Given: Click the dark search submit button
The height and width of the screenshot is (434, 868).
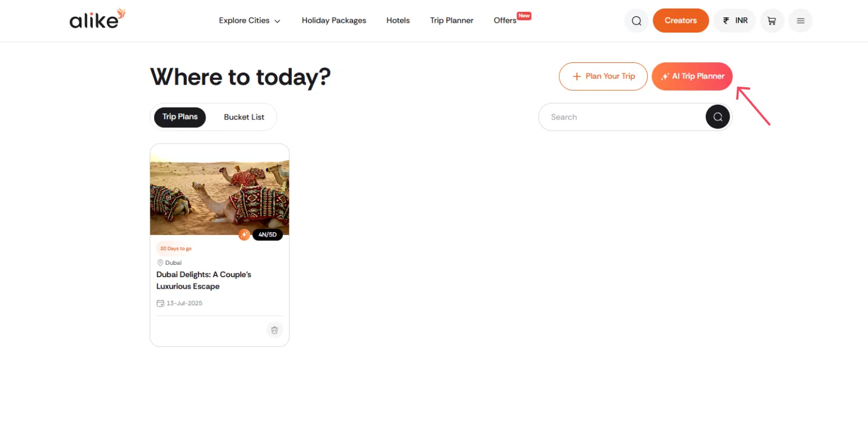Looking at the screenshot, I should (717, 117).
